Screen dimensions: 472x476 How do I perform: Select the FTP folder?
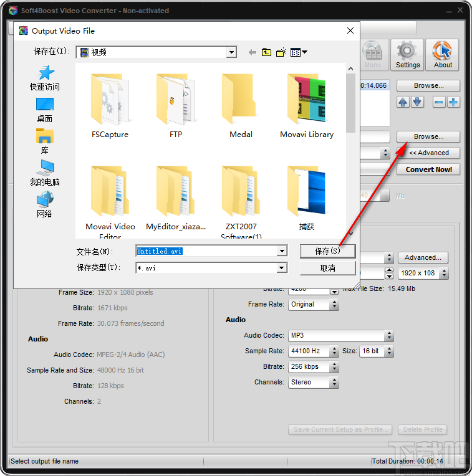[176, 106]
